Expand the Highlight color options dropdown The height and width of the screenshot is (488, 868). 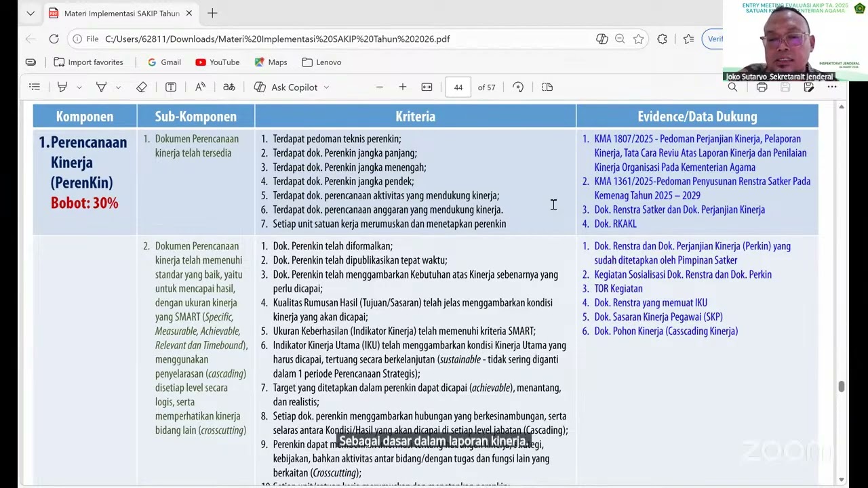(x=79, y=87)
